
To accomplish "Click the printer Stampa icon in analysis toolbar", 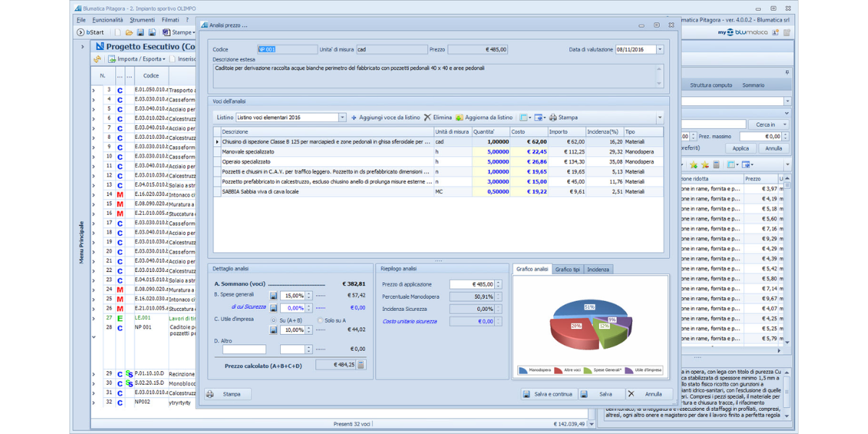I will (x=553, y=117).
